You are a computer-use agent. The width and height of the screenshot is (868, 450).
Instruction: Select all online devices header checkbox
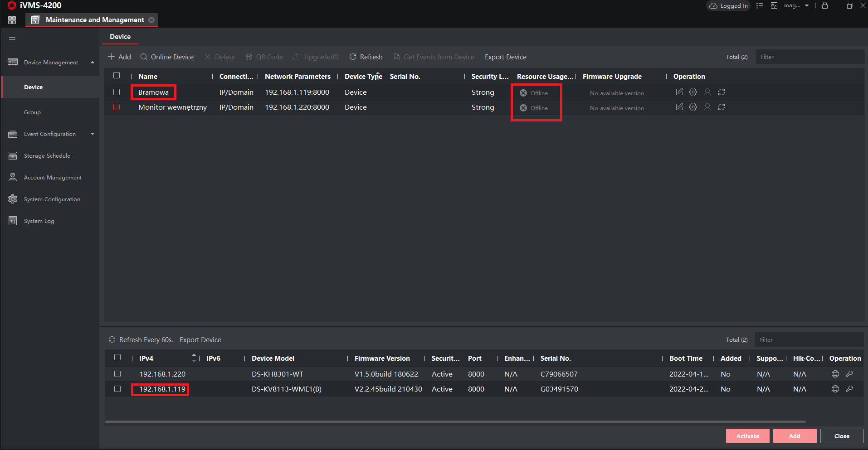pos(117,358)
